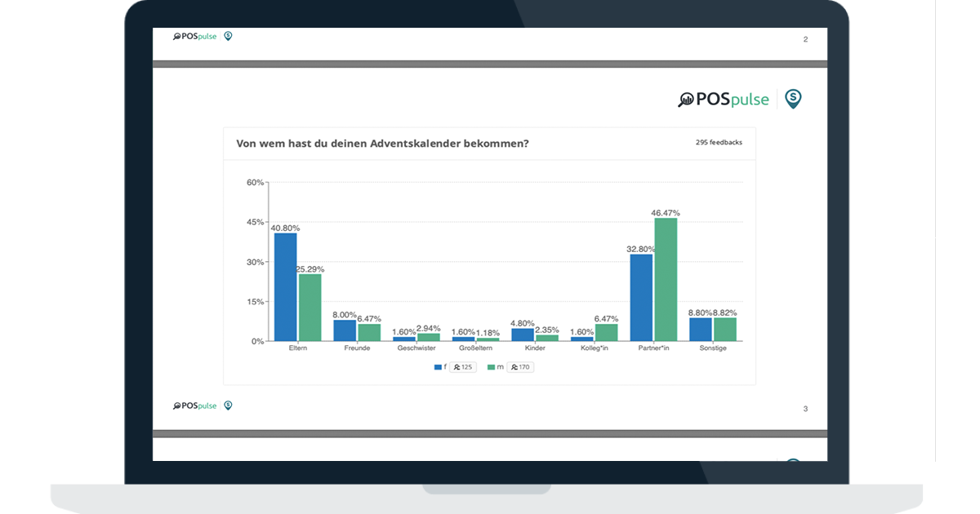Viewport: 980px width, 514px height.
Task: Click the '1.18%' value above Großeltern
Action: (x=488, y=332)
